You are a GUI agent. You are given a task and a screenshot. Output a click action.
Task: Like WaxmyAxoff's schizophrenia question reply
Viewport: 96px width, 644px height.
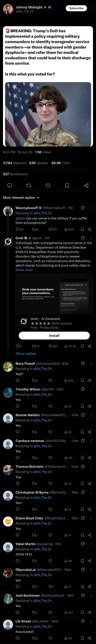[52, 229]
